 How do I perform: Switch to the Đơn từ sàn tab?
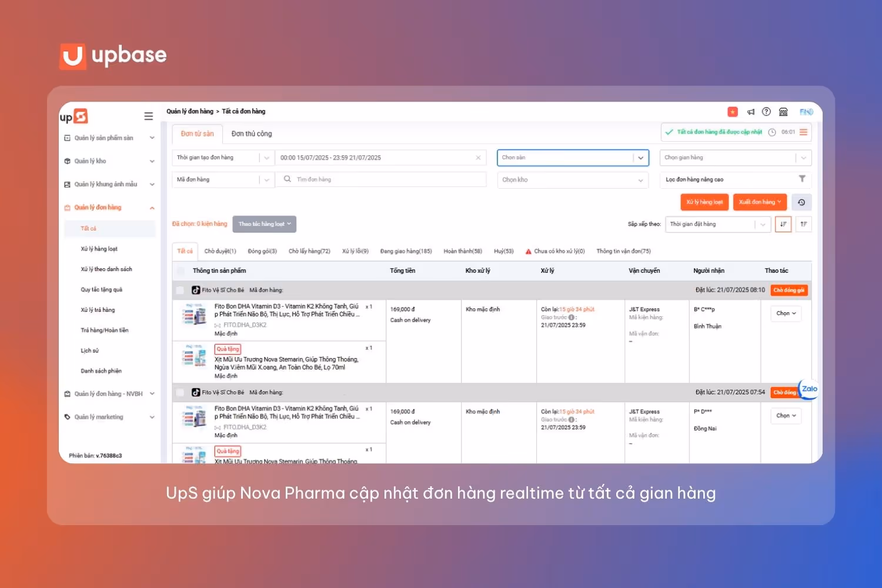coord(197,134)
